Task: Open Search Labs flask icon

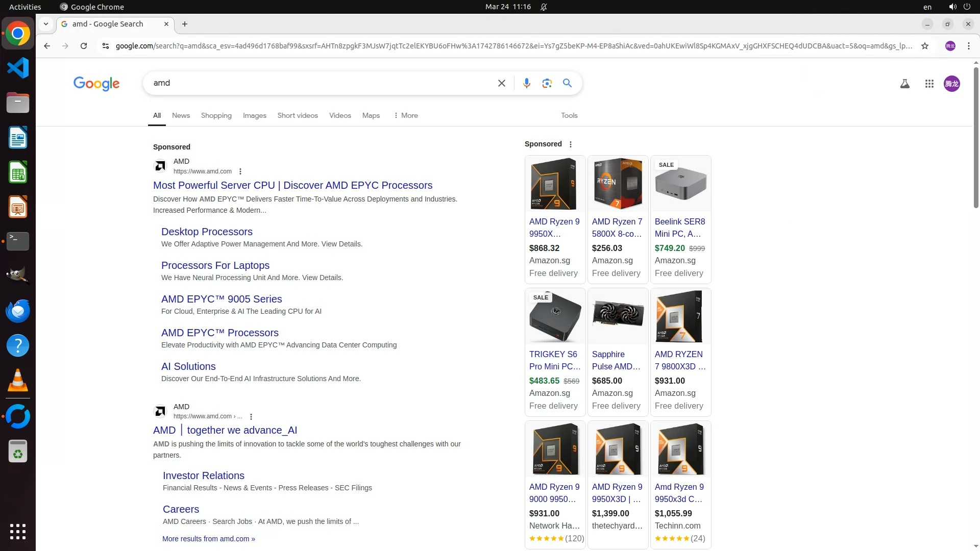Action: pyautogui.click(x=904, y=84)
